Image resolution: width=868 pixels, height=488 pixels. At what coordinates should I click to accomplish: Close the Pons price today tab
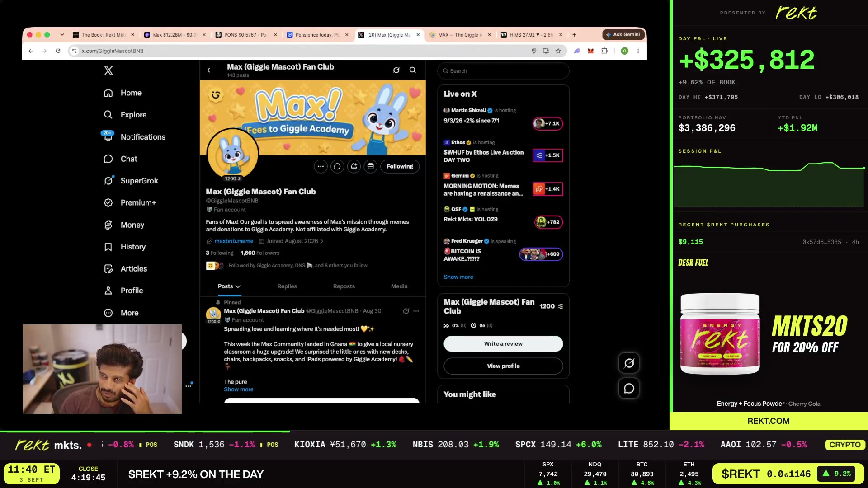click(x=347, y=35)
